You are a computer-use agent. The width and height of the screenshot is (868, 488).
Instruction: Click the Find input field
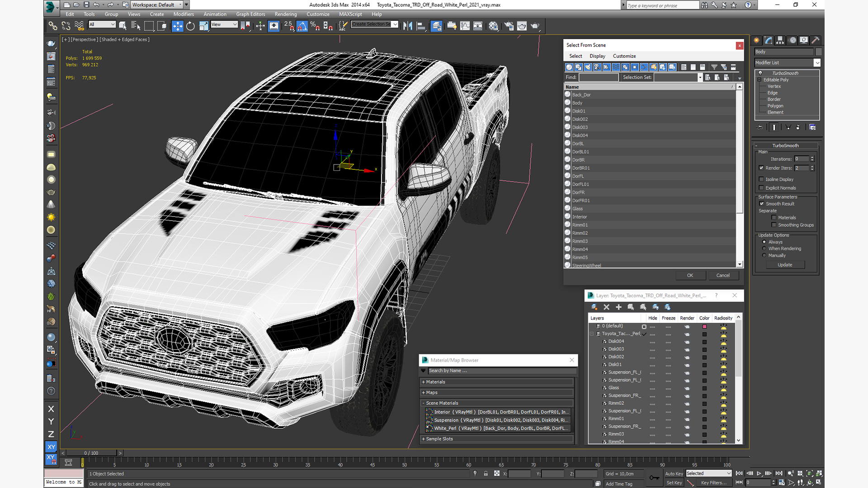[599, 77]
